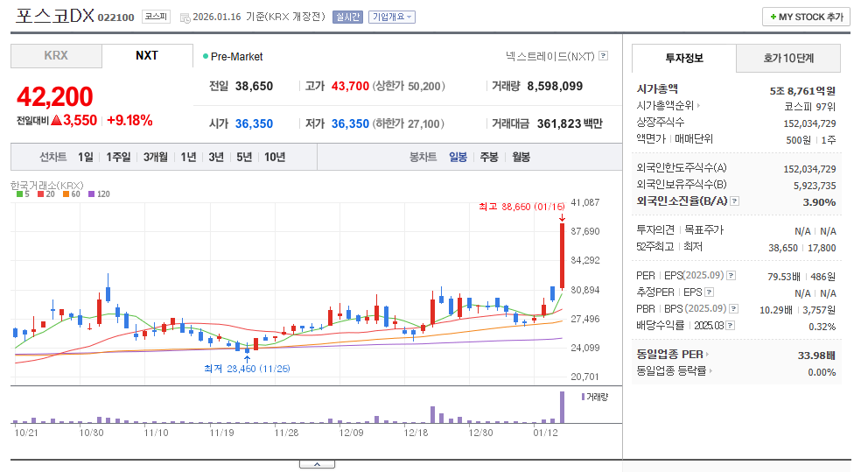Open the 투자정보 tab
Viewport: 868px width, 472px height.
pos(684,58)
